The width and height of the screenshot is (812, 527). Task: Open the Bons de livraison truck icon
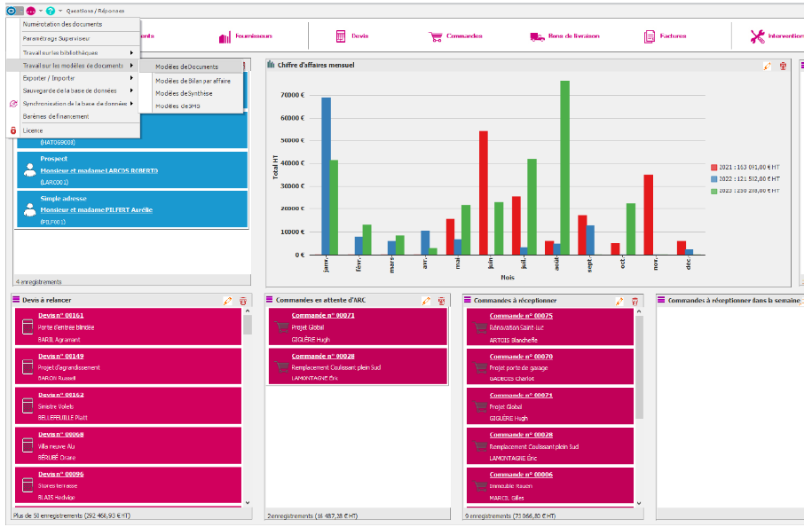tap(537, 36)
